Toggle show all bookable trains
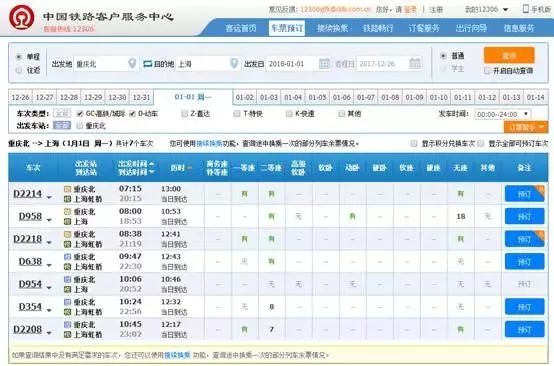554x366 pixels. [481, 143]
